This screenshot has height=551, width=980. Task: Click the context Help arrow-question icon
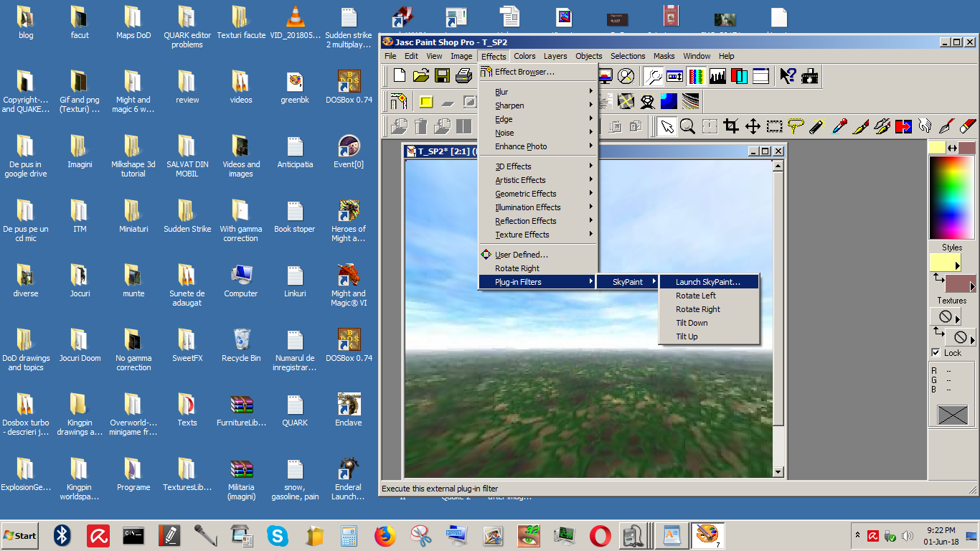[788, 75]
